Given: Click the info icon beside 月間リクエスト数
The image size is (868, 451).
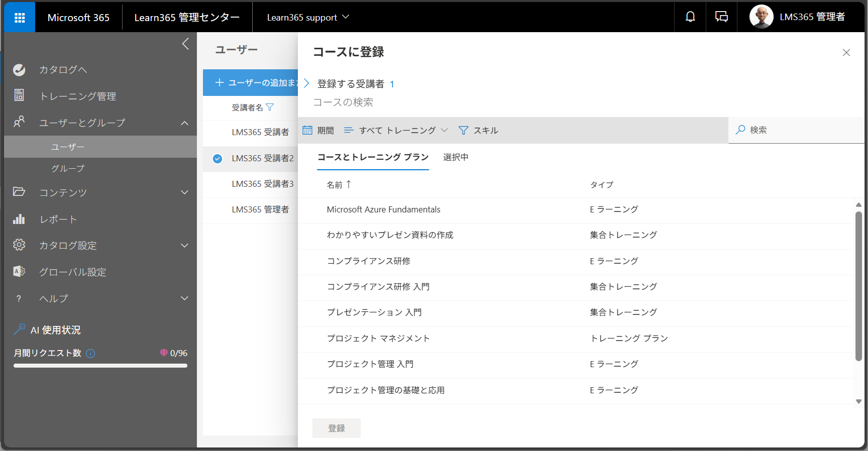Looking at the screenshot, I should tap(90, 354).
